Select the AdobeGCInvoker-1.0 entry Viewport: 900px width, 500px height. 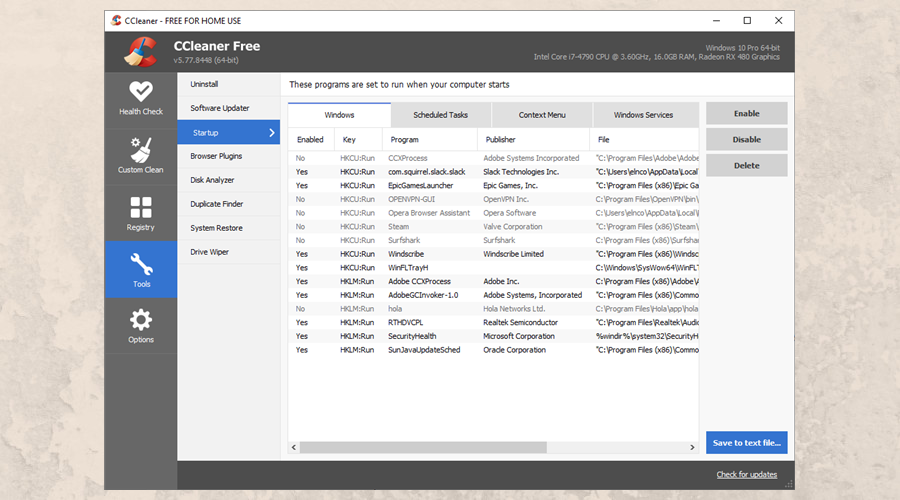[x=494, y=296]
